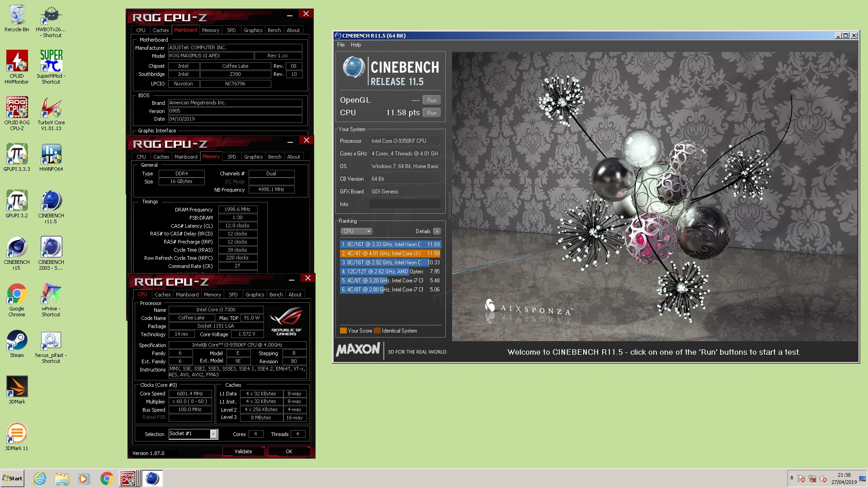Launch hexus_pifast shortcut icon
The image size is (868, 488).
(x=51, y=346)
